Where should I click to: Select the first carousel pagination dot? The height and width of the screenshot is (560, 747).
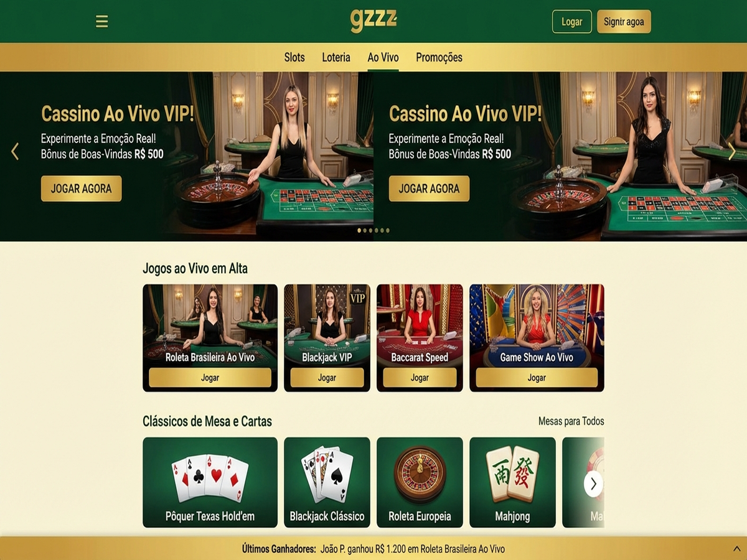359,230
